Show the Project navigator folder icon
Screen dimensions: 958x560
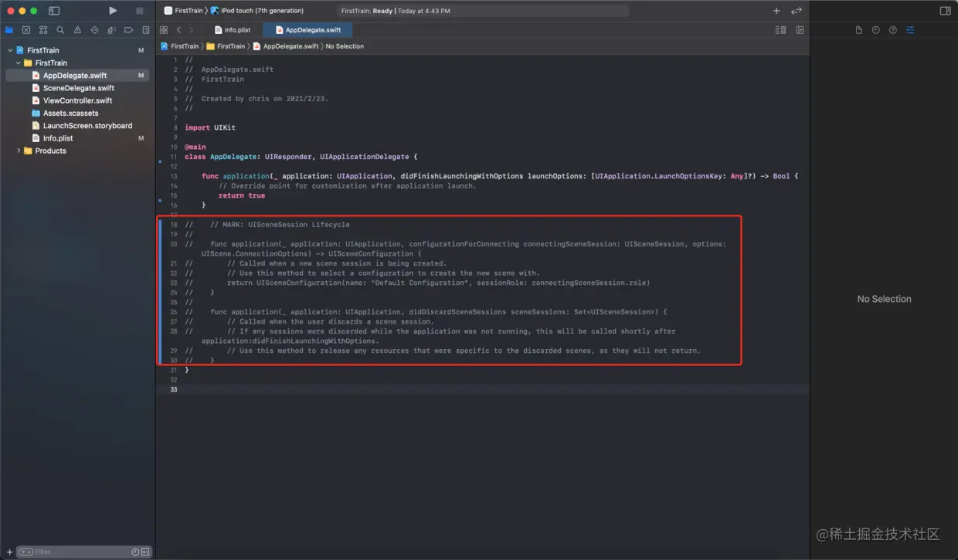pyautogui.click(x=9, y=30)
